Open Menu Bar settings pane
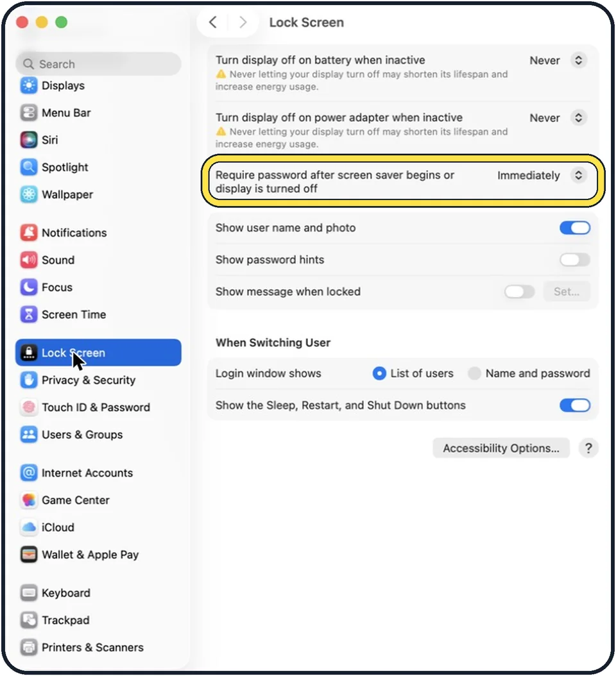 pyautogui.click(x=99, y=113)
